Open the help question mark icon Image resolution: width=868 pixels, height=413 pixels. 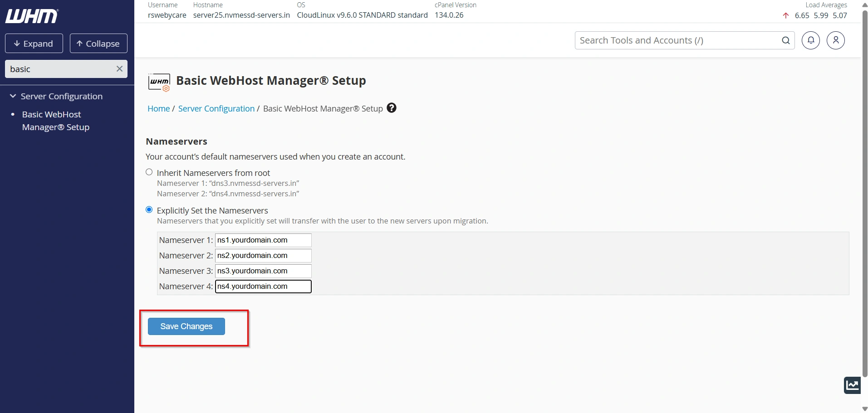pyautogui.click(x=392, y=108)
